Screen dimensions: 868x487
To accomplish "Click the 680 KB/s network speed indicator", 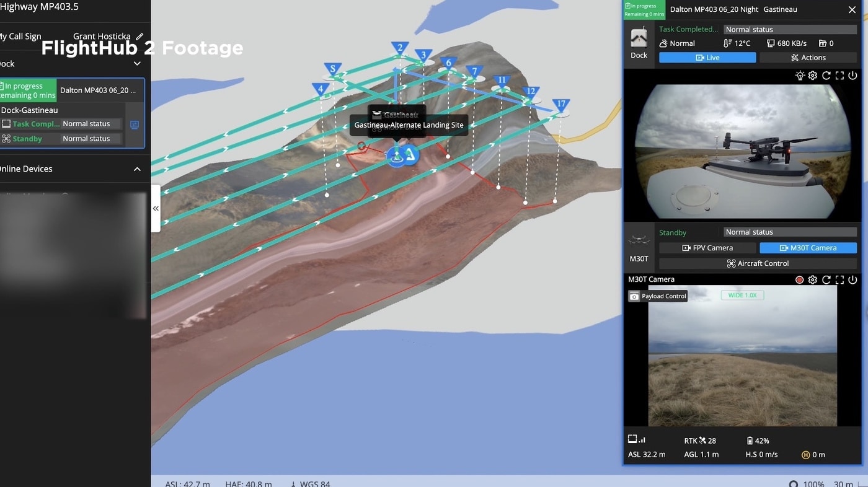I will point(787,43).
